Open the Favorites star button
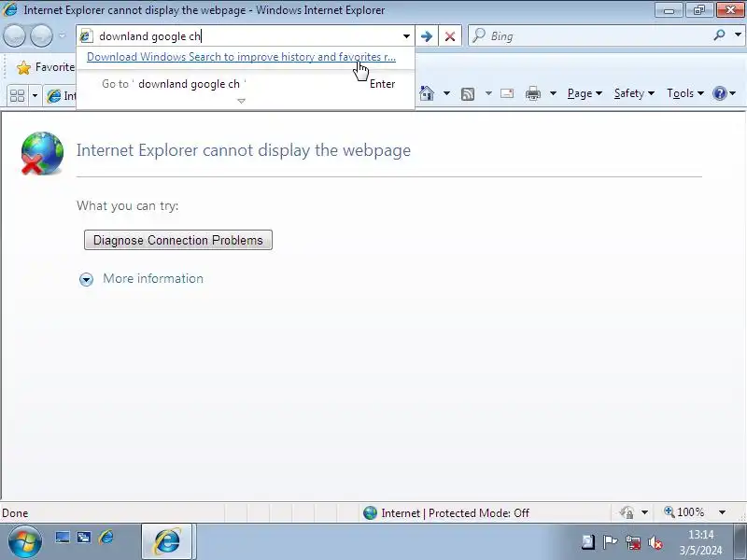The height and width of the screenshot is (560, 747). 45,67
